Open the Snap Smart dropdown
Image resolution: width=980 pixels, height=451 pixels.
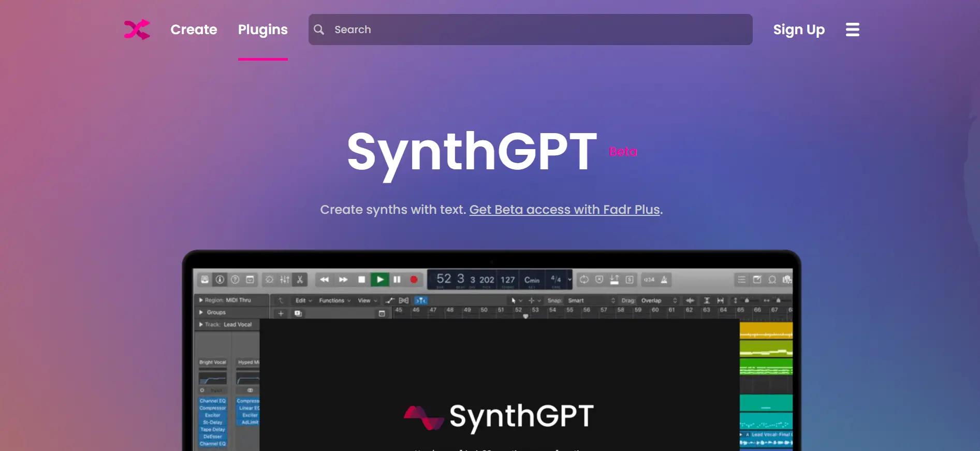[x=592, y=300]
